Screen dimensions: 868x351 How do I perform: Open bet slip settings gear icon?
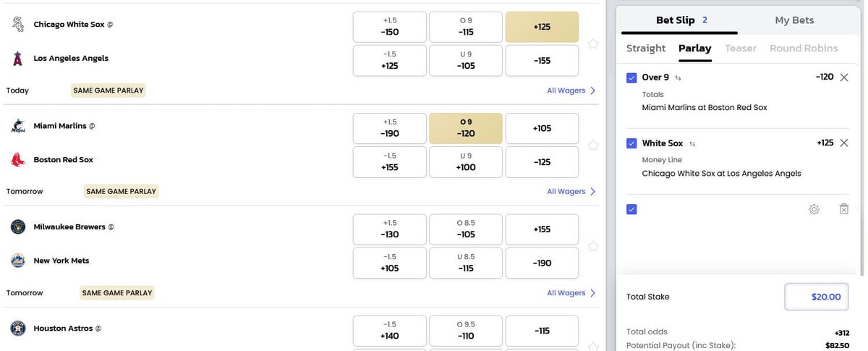tap(814, 209)
